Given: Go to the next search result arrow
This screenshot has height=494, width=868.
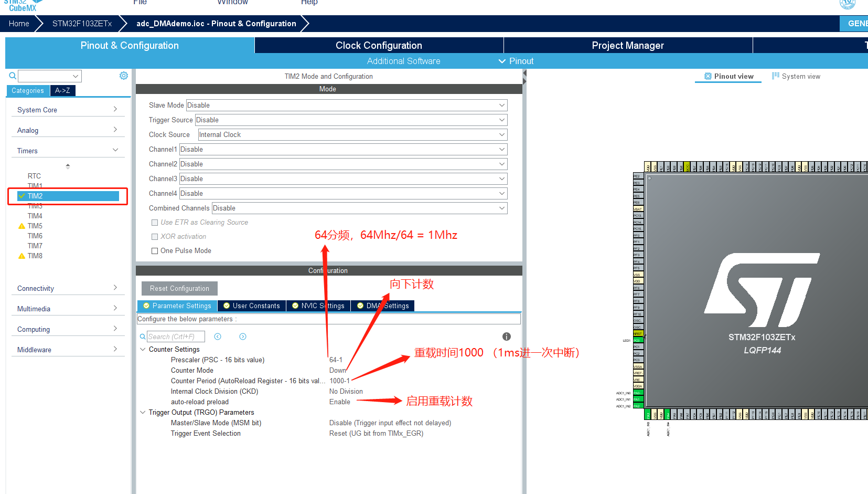Looking at the screenshot, I should [x=243, y=337].
